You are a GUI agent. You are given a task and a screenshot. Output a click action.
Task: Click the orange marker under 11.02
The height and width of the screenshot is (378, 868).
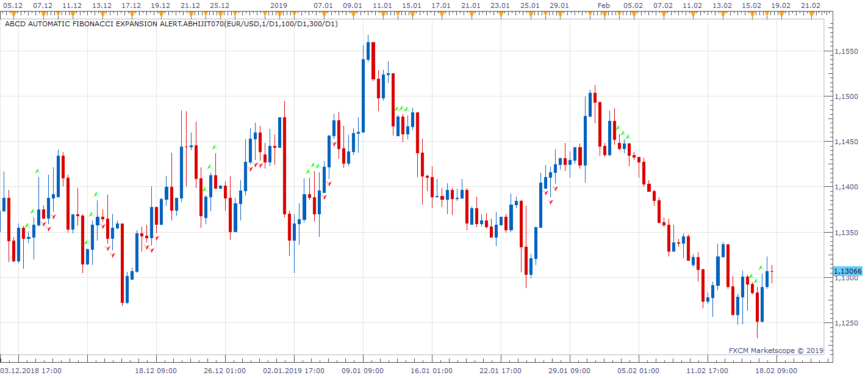point(692,13)
